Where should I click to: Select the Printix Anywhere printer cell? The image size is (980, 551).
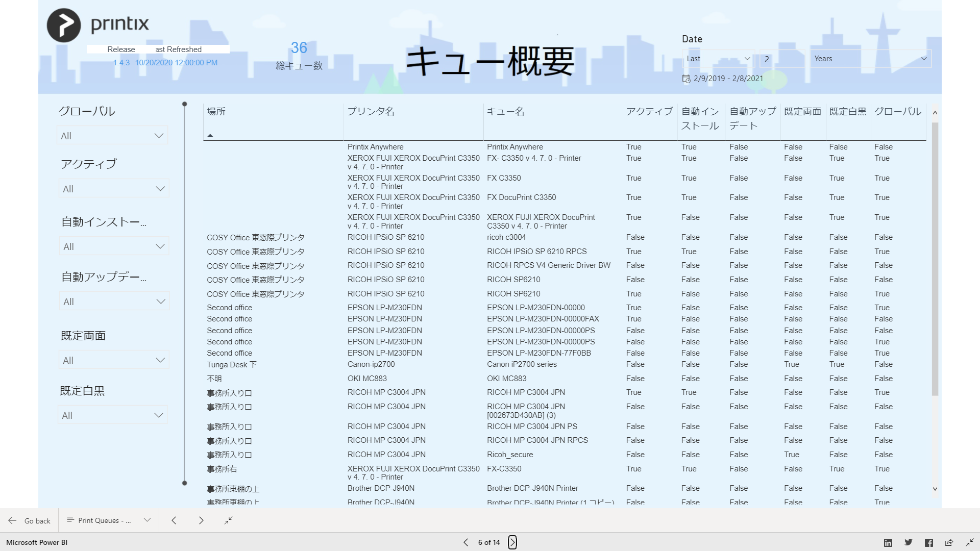(375, 147)
